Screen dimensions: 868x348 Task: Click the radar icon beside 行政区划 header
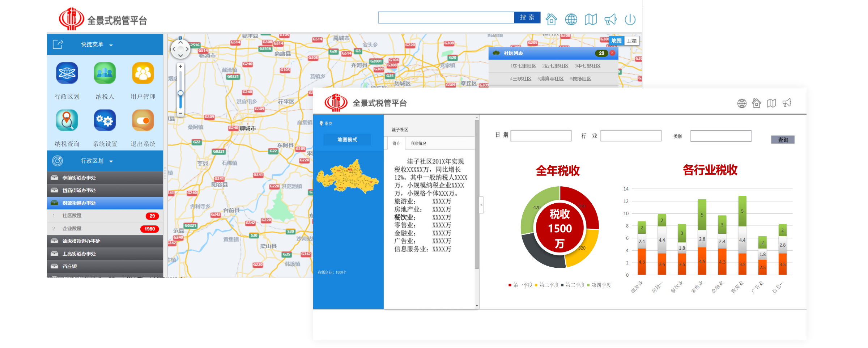click(58, 161)
